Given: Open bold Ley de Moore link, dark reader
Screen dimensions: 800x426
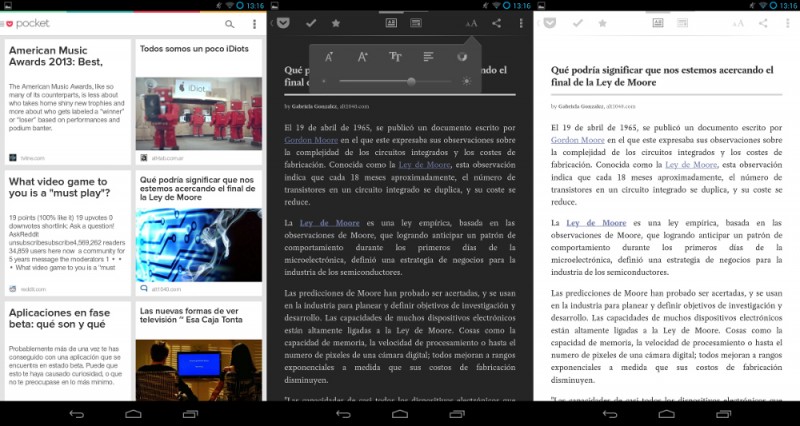Looking at the screenshot, I should tap(330, 223).
